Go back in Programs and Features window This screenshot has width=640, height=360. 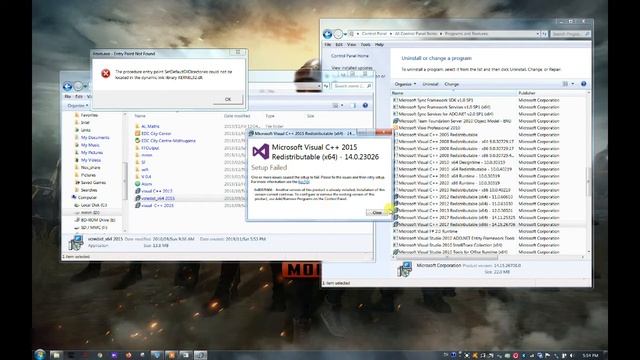coord(327,34)
